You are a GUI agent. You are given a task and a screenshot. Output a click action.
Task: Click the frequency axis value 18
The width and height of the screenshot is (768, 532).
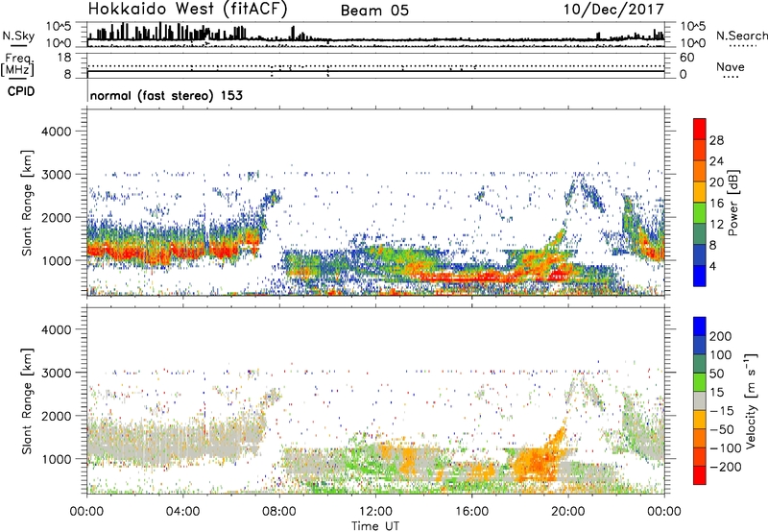(x=64, y=58)
